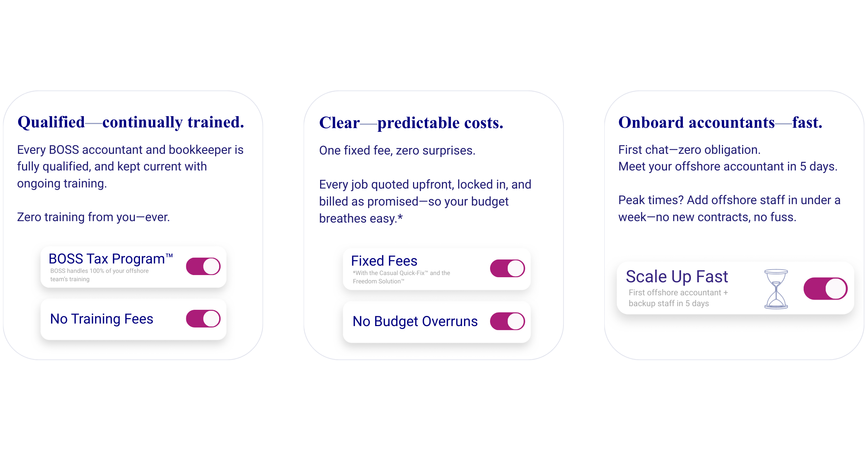This screenshot has width=868, height=456.
Task: Turn off the Scale Up Fast toggle
Action: tap(825, 289)
